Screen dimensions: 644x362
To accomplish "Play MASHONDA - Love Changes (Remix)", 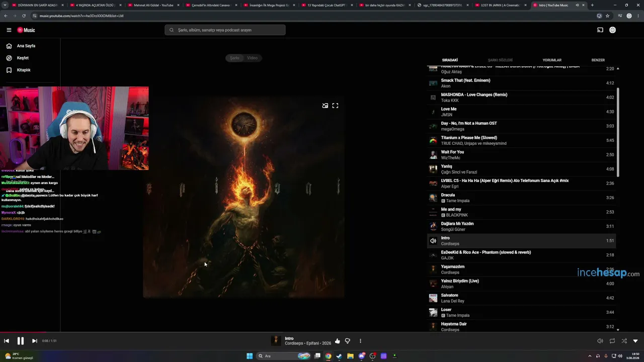I will coord(521,98).
